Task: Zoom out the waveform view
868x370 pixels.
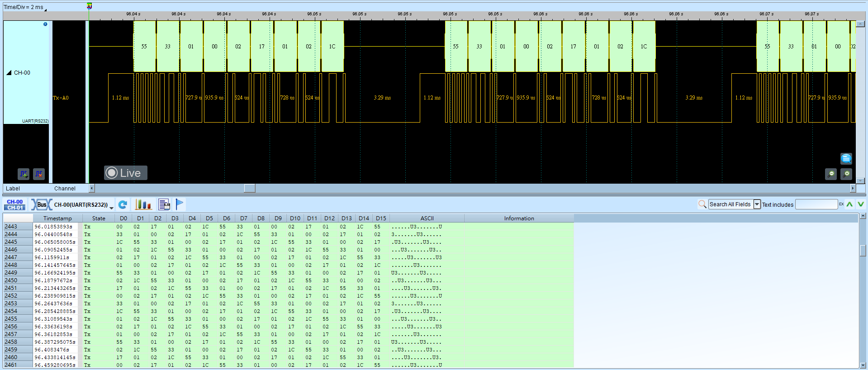Action: point(831,174)
